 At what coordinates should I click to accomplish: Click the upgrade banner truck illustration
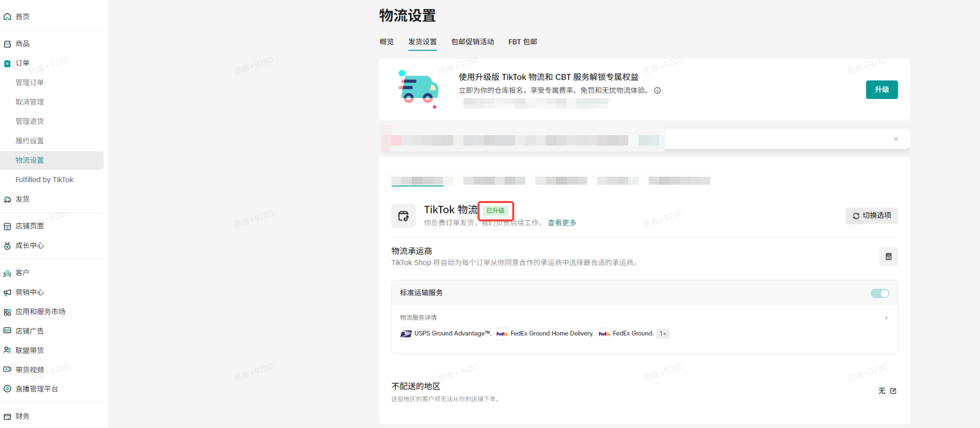[418, 89]
